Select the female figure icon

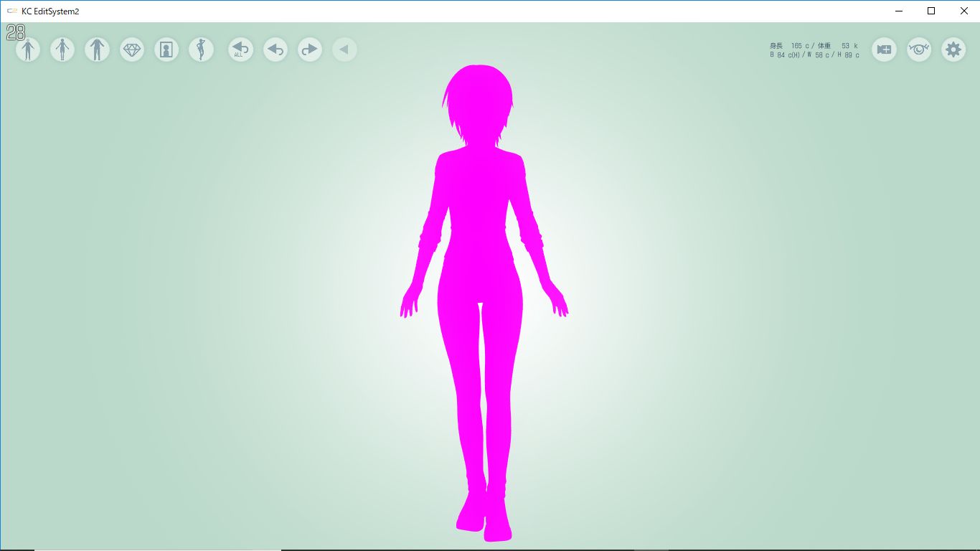[x=62, y=50]
